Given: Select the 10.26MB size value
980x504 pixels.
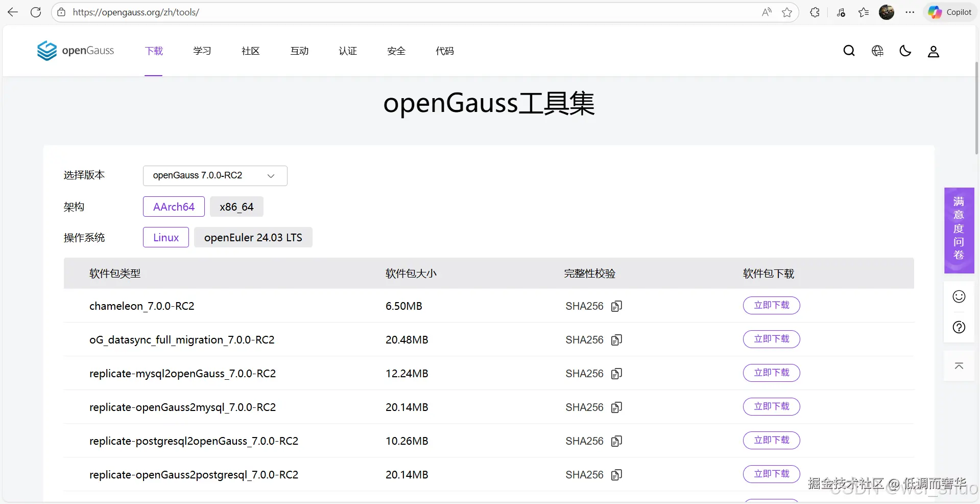Looking at the screenshot, I should pyautogui.click(x=407, y=441).
